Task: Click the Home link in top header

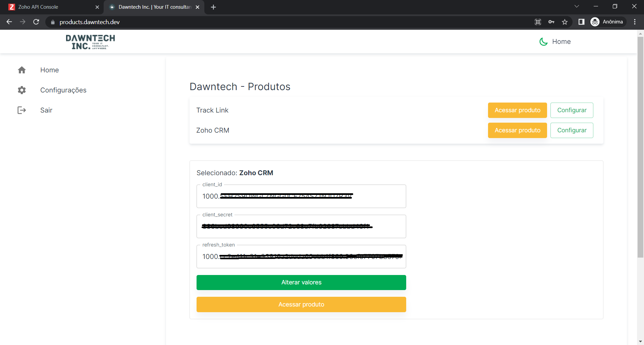Action: click(561, 42)
